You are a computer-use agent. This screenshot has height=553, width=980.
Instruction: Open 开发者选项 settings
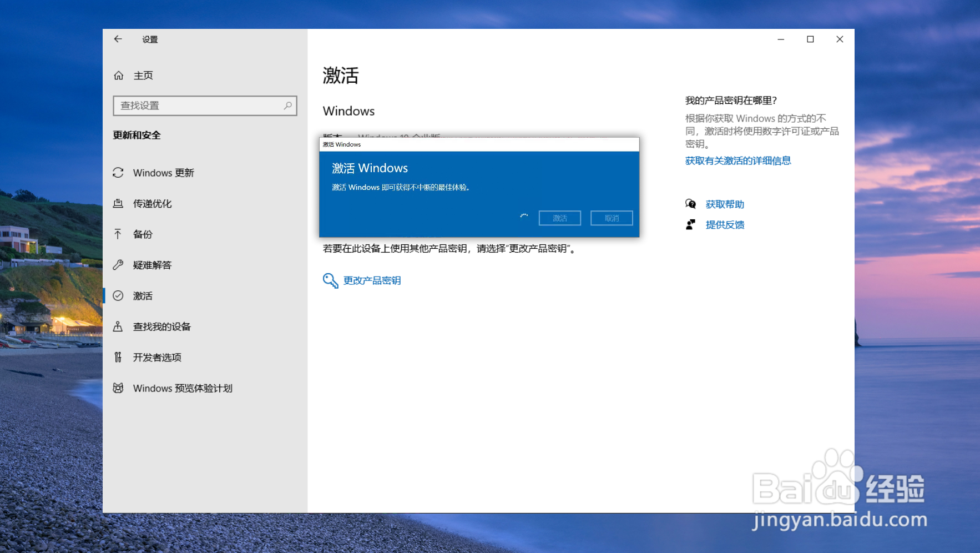(156, 357)
